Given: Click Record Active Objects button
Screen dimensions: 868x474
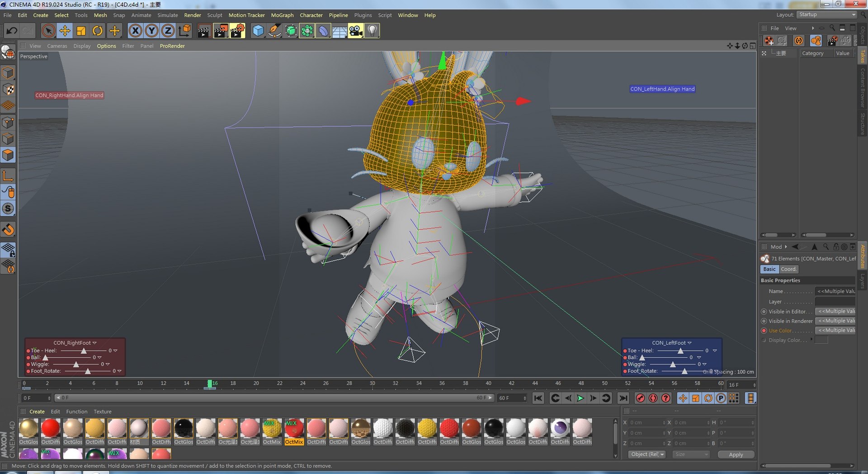Looking at the screenshot, I should (x=640, y=398).
